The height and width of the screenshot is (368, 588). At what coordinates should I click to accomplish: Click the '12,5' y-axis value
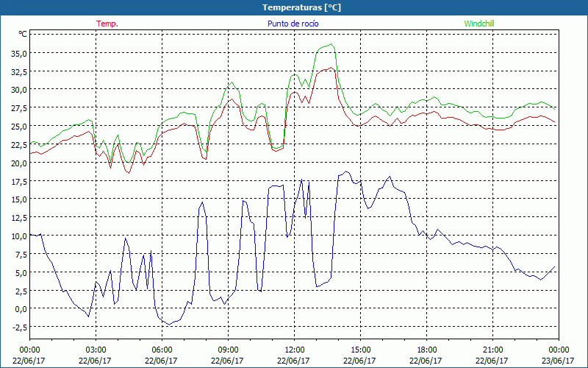[19, 218]
